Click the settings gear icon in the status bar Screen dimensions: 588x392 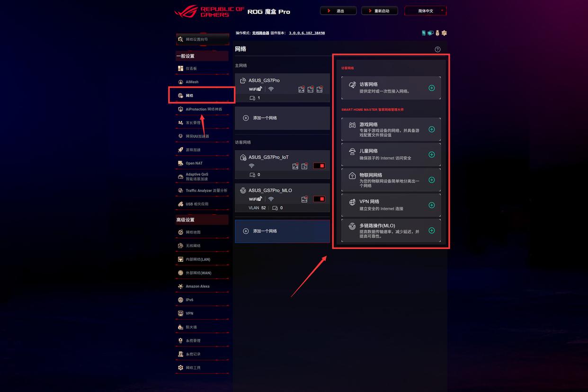click(x=444, y=33)
